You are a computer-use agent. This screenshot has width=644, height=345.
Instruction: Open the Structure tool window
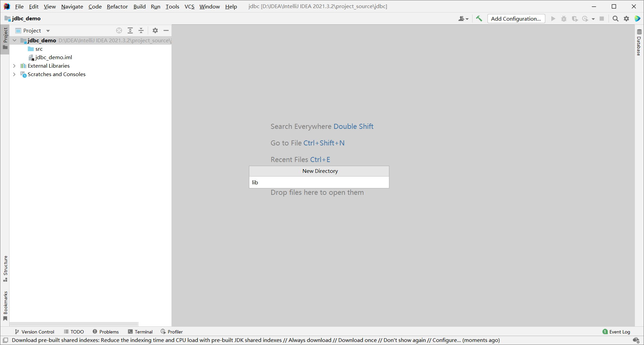pyautogui.click(x=5, y=269)
